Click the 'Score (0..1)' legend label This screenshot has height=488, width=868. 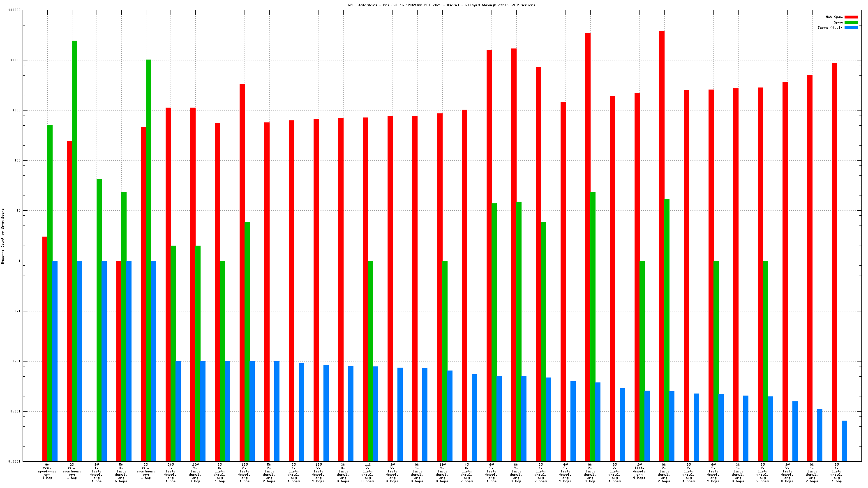[x=829, y=28]
